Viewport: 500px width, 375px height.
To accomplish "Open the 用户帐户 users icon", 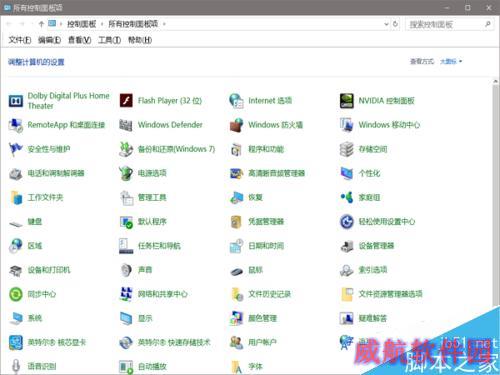I will click(x=236, y=343).
